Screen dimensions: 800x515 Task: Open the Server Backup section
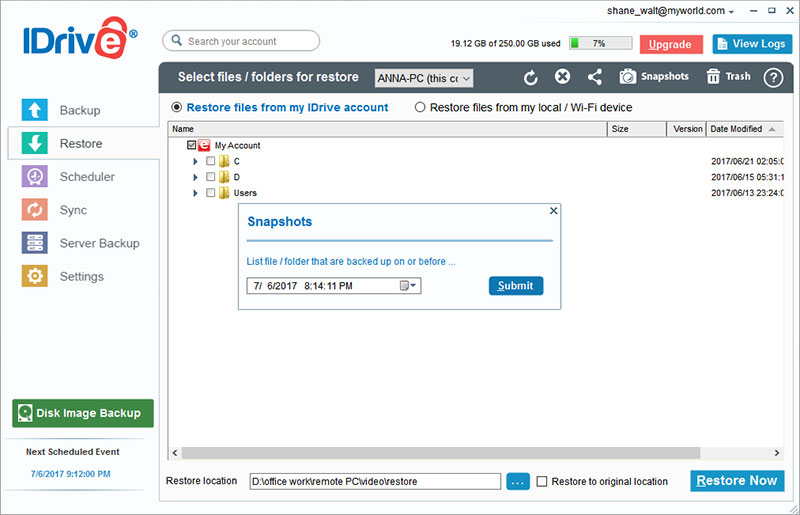pos(81,243)
